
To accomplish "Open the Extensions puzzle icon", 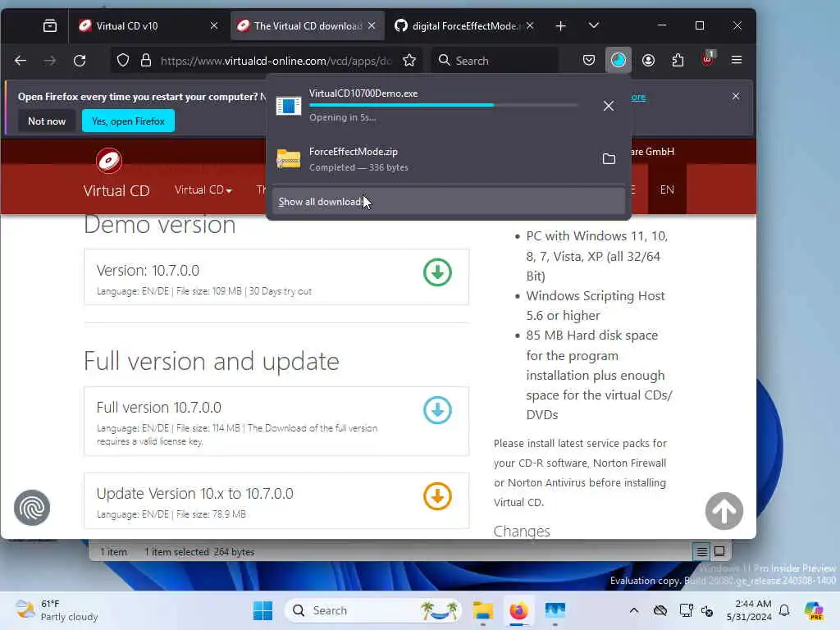I will tap(678, 60).
